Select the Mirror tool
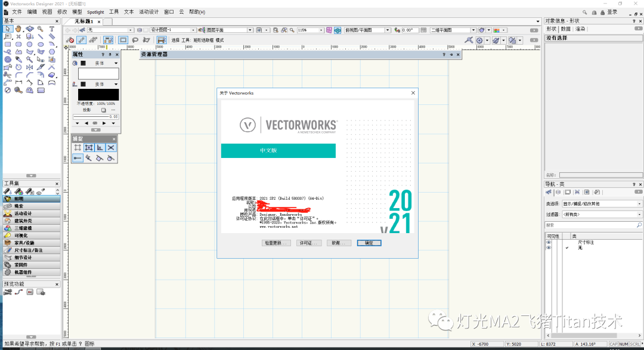Viewport: 644px width, 350px height. (x=30, y=67)
